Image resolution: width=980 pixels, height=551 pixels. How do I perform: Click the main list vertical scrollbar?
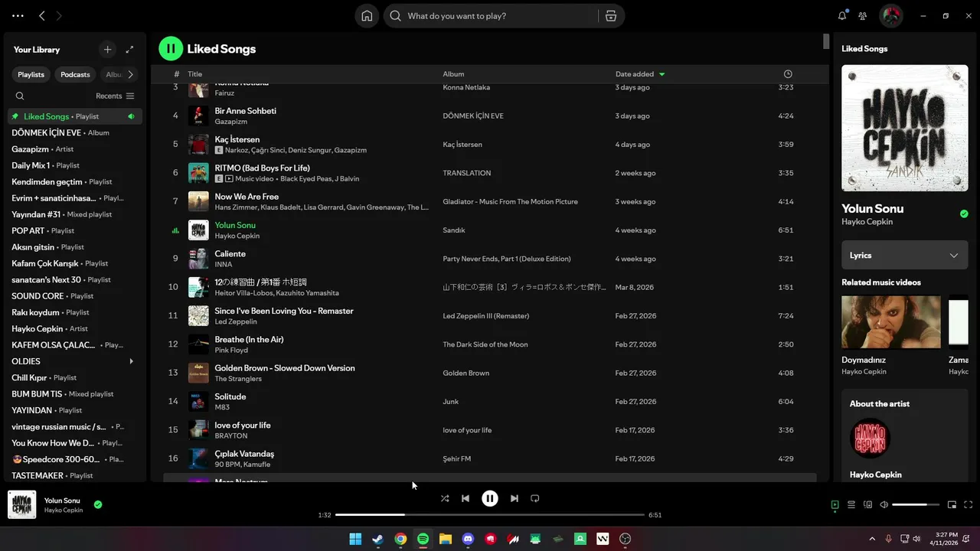tap(826, 41)
